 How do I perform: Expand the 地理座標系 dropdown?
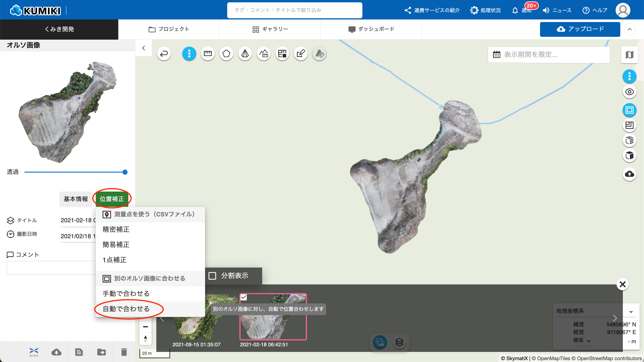[631, 312]
